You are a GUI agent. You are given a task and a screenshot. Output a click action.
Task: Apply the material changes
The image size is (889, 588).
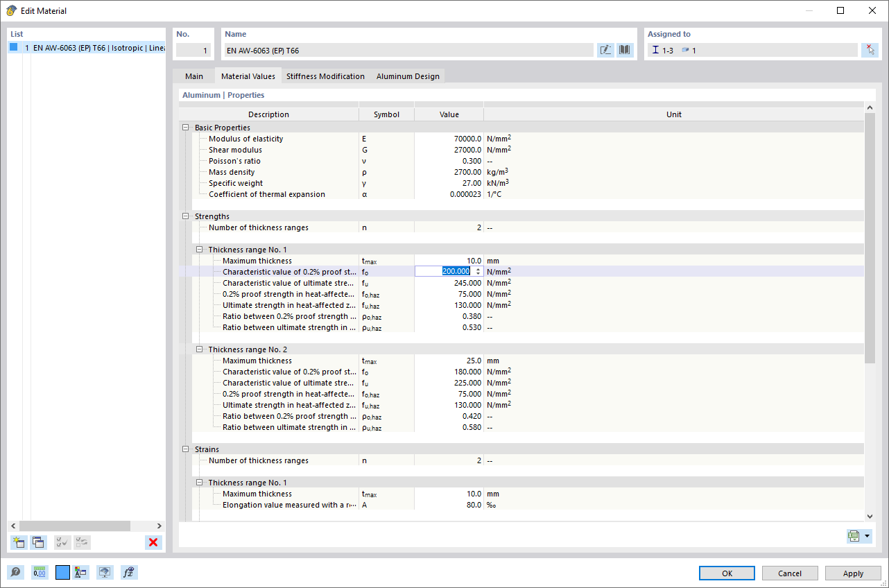[x=853, y=573]
